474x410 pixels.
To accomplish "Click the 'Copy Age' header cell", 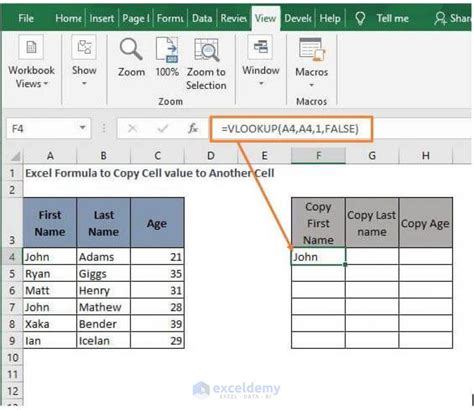I will pyautogui.click(x=426, y=223).
